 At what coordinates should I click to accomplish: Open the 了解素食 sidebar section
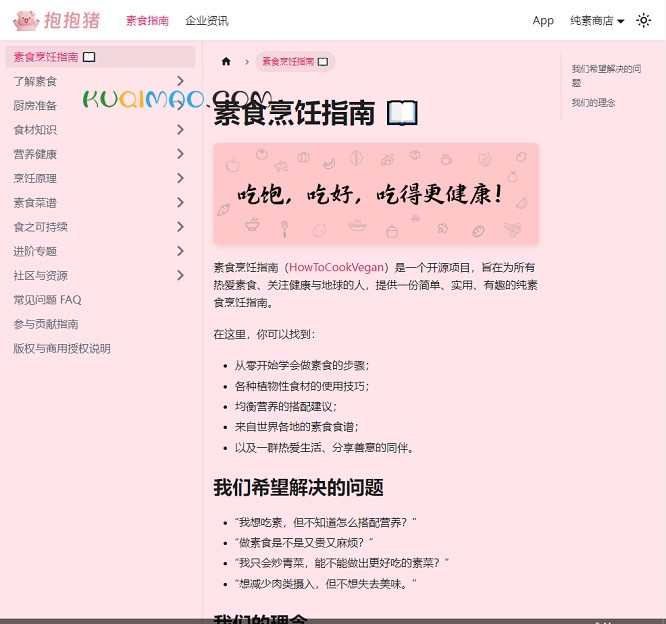tap(35, 81)
